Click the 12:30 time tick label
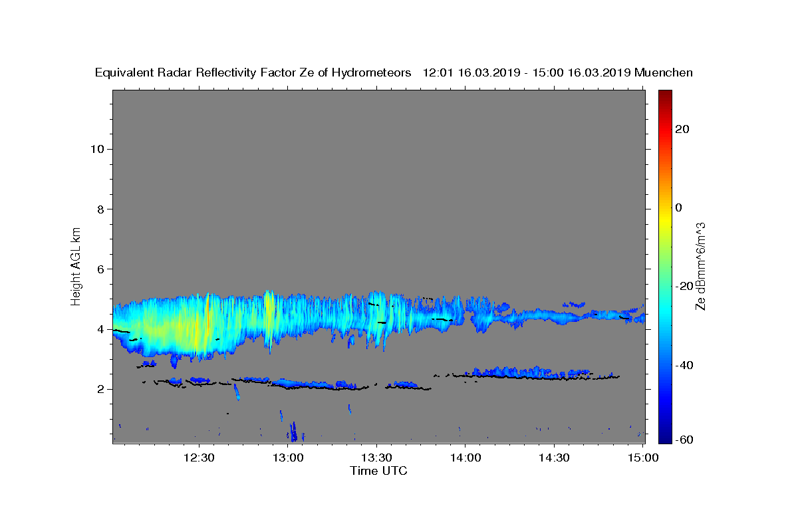Viewport: 798px width, 532px height. click(x=199, y=458)
